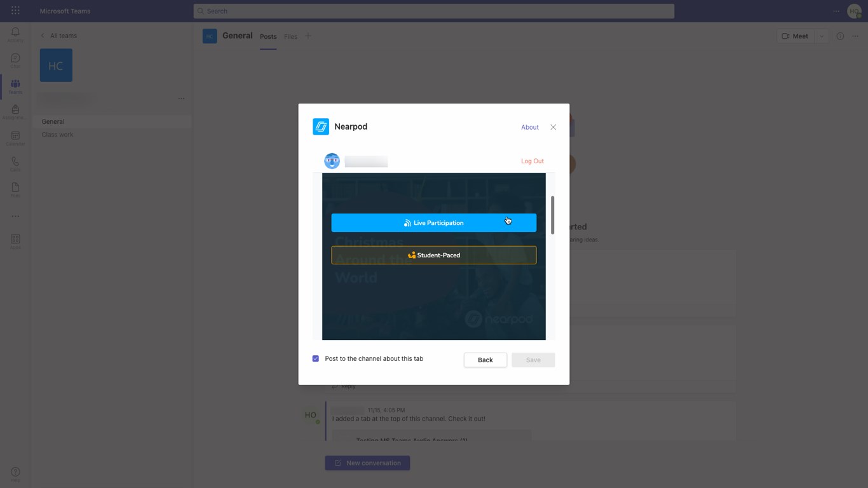Log Out of Nearpod
Viewport: 868px width, 488px height.
[x=532, y=161]
